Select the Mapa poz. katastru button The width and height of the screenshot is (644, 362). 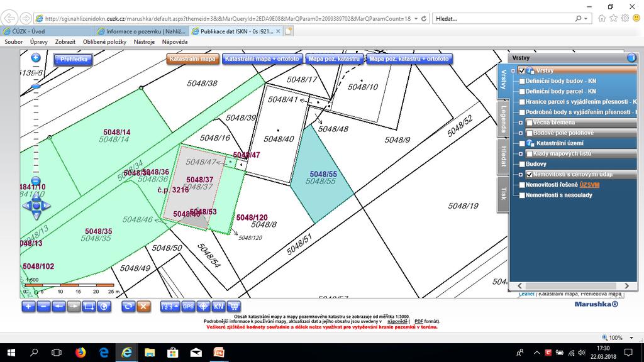[334, 59]
